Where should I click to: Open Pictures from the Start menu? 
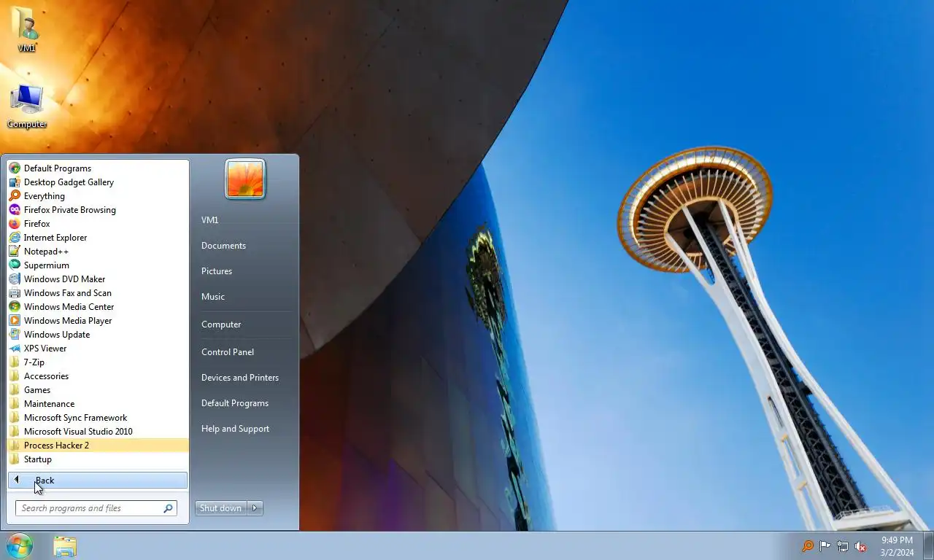245,271
